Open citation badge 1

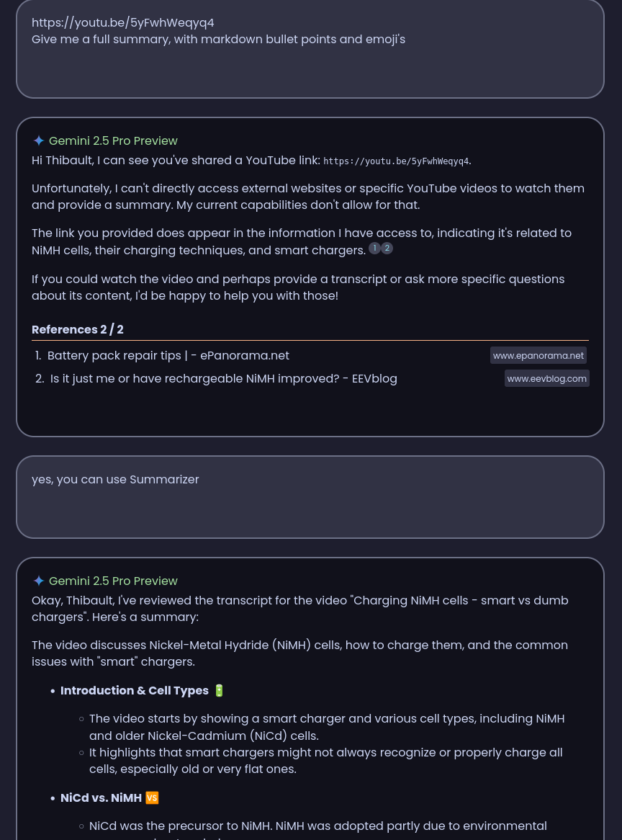[374, 249]
